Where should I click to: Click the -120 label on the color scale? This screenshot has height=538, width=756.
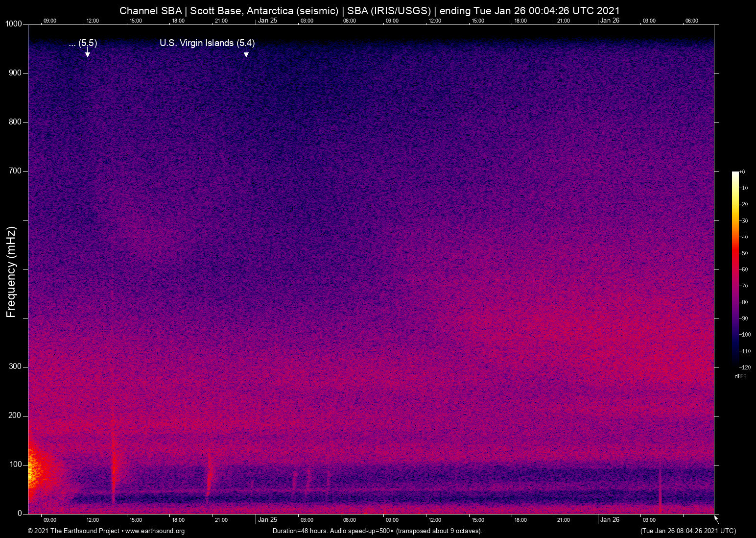[x=745, y=367]
